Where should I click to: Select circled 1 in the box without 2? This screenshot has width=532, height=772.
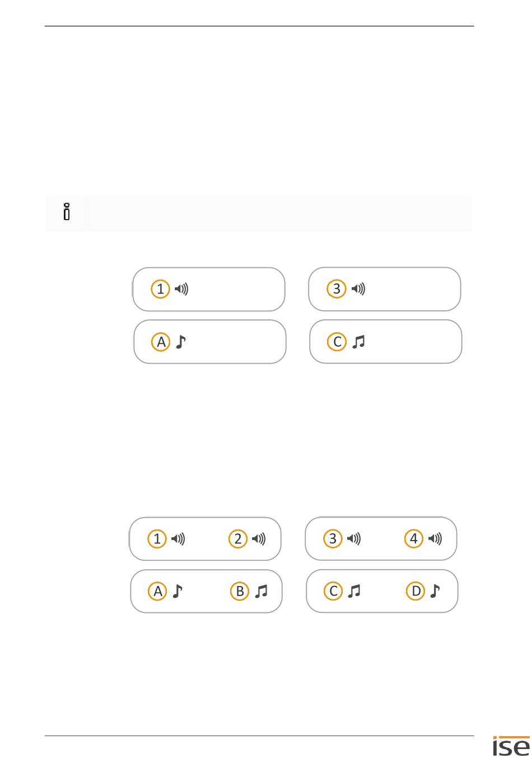point(160,289)
